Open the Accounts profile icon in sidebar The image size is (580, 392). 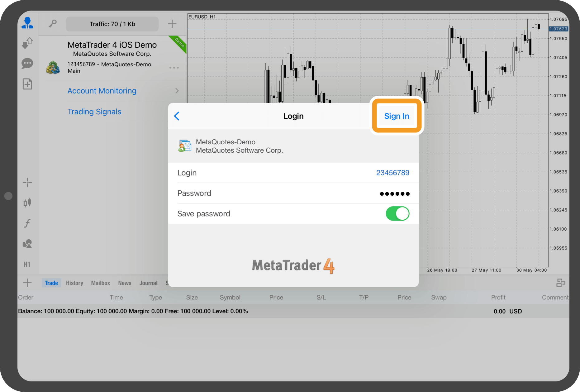pos(27,23)
